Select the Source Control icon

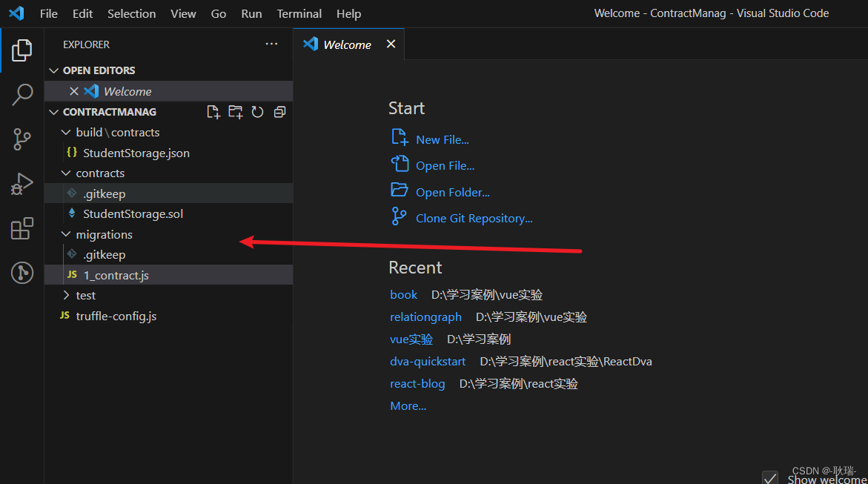tap(21, 139)
